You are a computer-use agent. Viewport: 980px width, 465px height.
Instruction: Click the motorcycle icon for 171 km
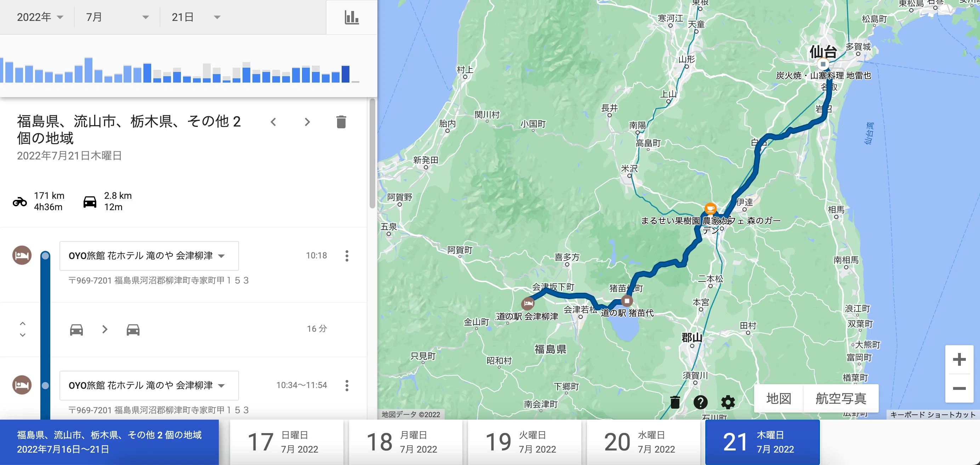[20, 201]
